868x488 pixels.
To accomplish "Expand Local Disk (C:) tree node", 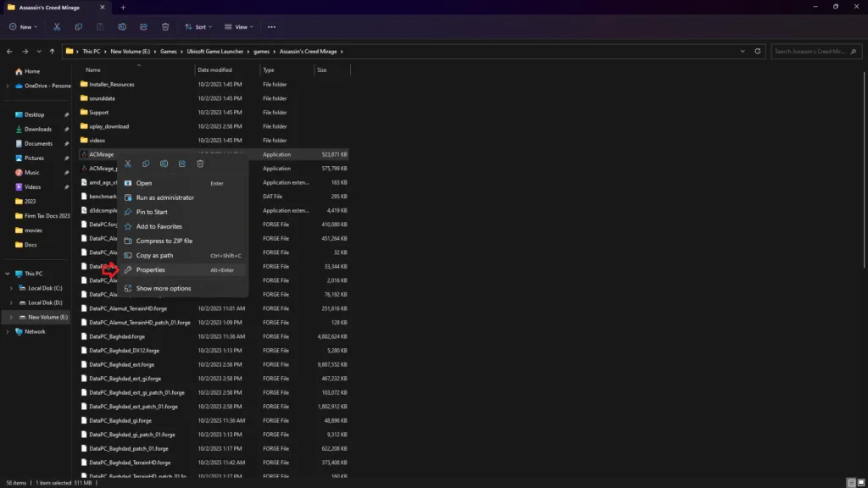I will 11,288.
